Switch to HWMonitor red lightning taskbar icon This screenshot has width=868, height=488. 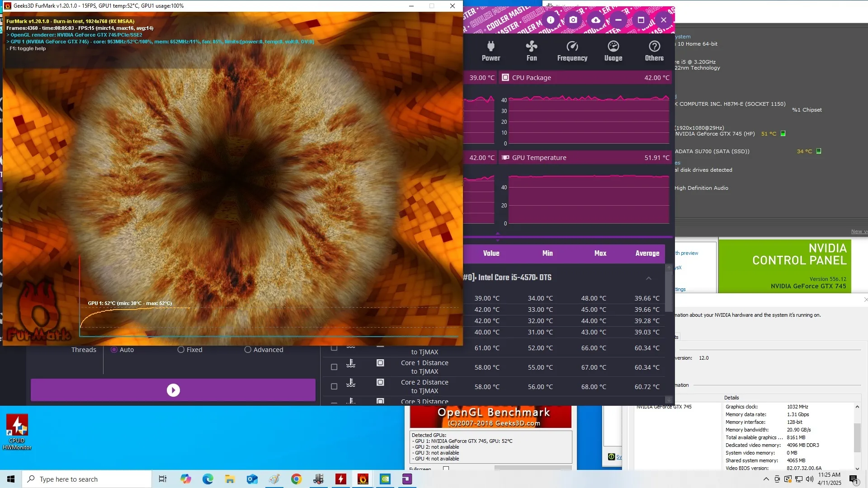pos(341,479)
